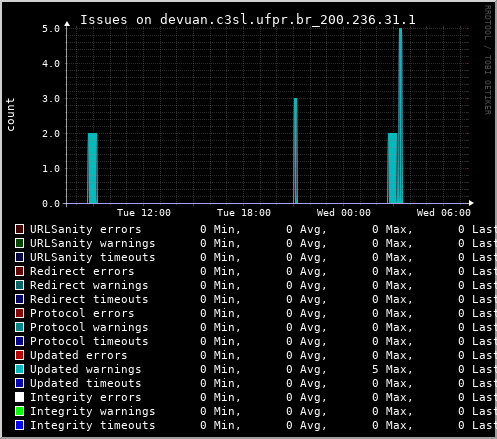Viewport: 497px width, 439px height.
Task: Click the Tue 18:00 time axis label
Action: 244,213
